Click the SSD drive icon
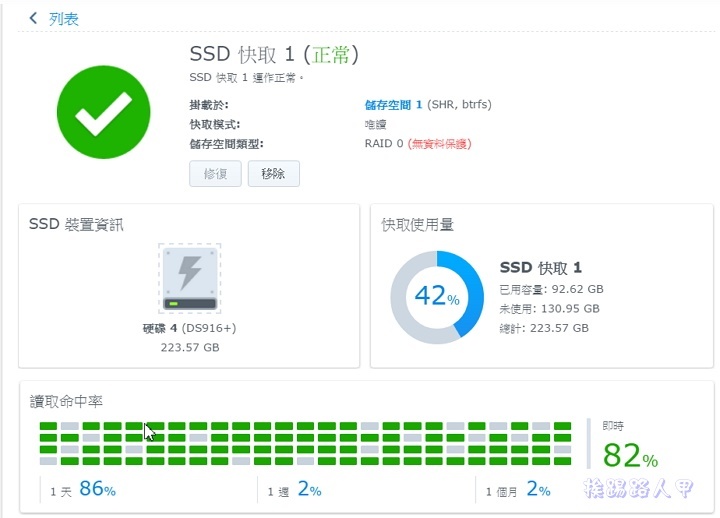Screen dimensions: 720x518 (189, 278)
